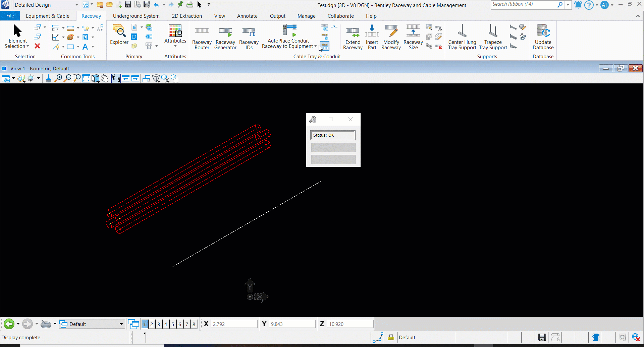Screen dimensions: 644x347
Task: Expand the Detailed Design workflow dropdown
Action: click(76, 5)
